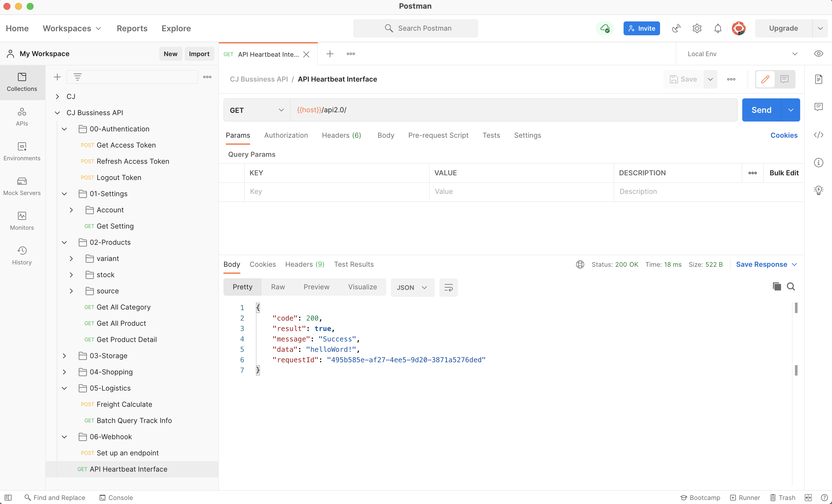The height and width of the screenshot is (504, 832).
Task: Click the Send button
Action: coord(761,110)
